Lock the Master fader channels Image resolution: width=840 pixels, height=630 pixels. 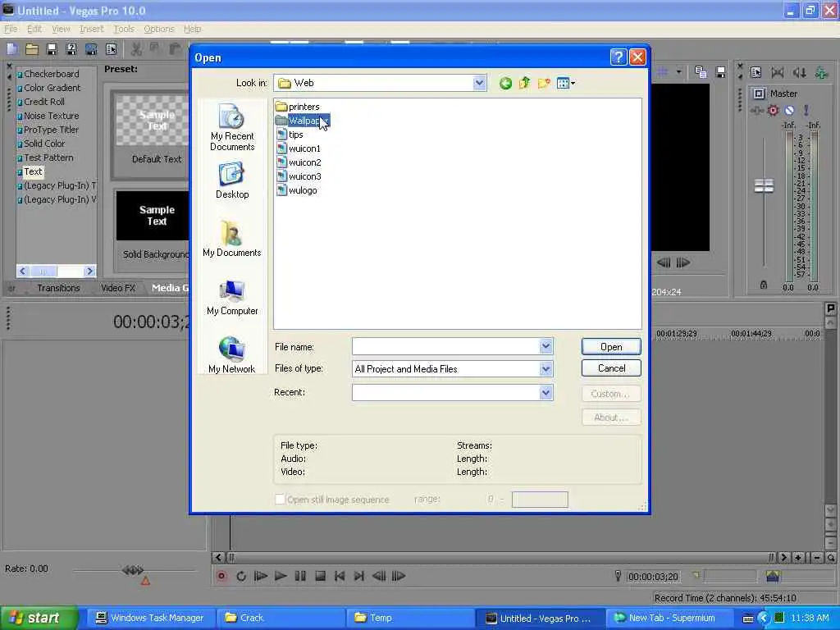(764, 285)
